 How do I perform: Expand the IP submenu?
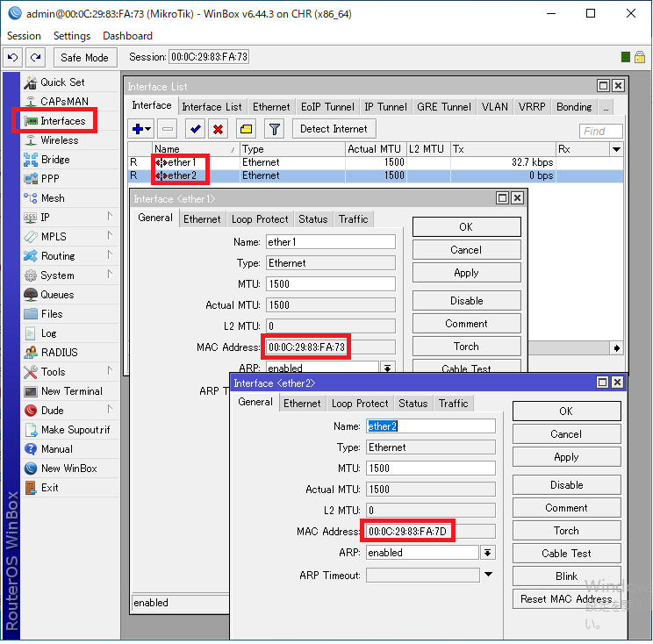(110, 217)
